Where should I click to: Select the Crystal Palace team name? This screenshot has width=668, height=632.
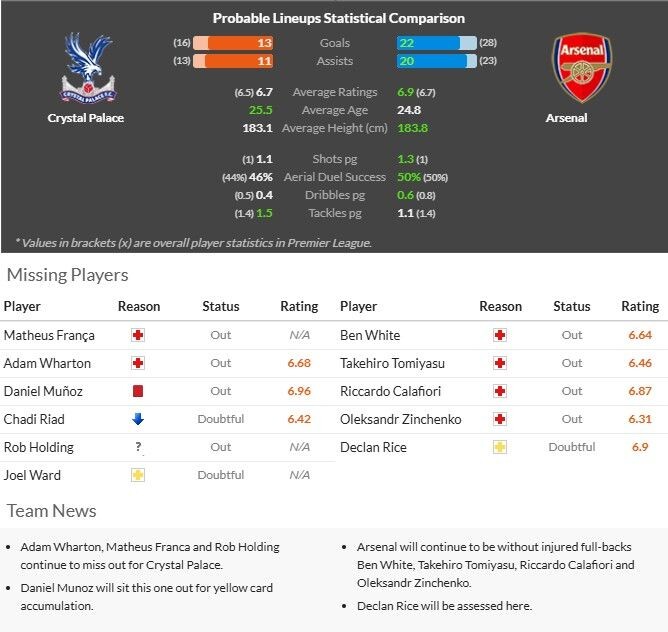coord(86,118)
